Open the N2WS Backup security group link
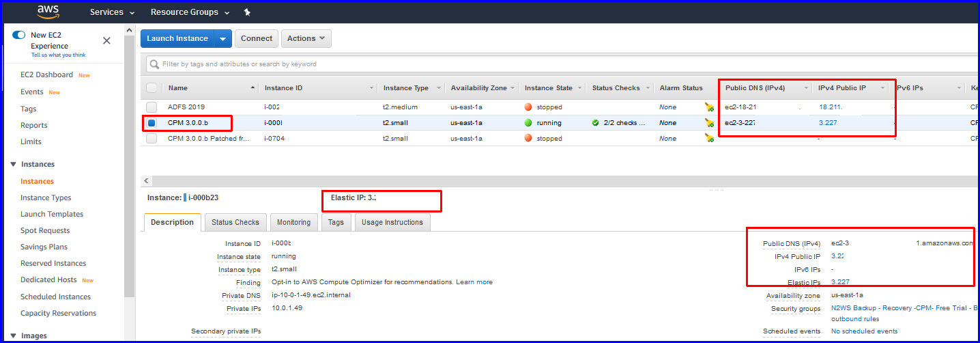The image size is (980, 343). tap(904, 308)
